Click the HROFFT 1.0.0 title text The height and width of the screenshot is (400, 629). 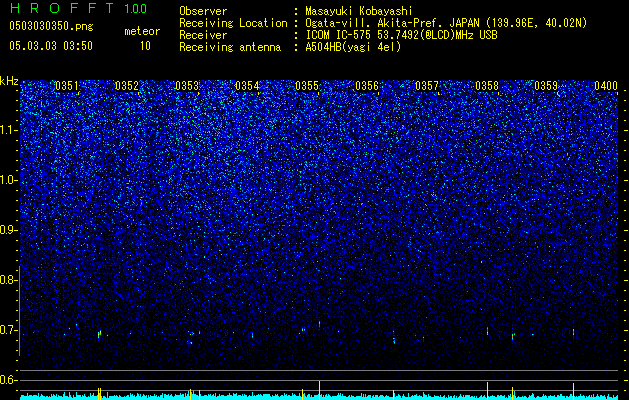79,8
